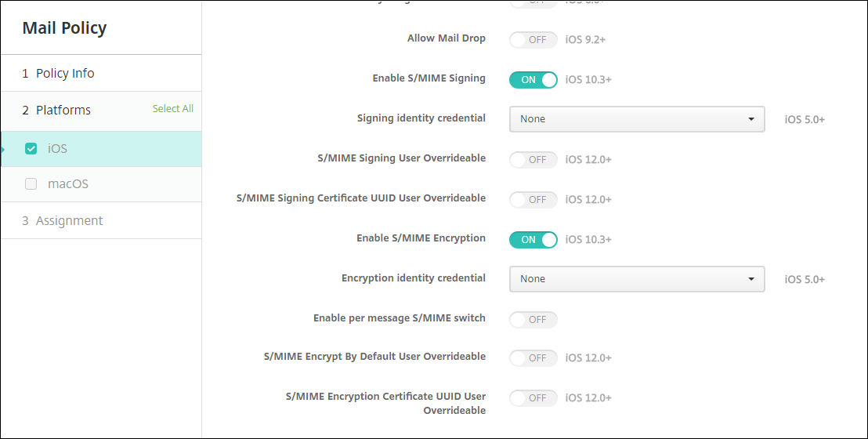
Task: Toggle the Allow Mail Drop switch
Action: pyautogui.click(x=533, y=39)
